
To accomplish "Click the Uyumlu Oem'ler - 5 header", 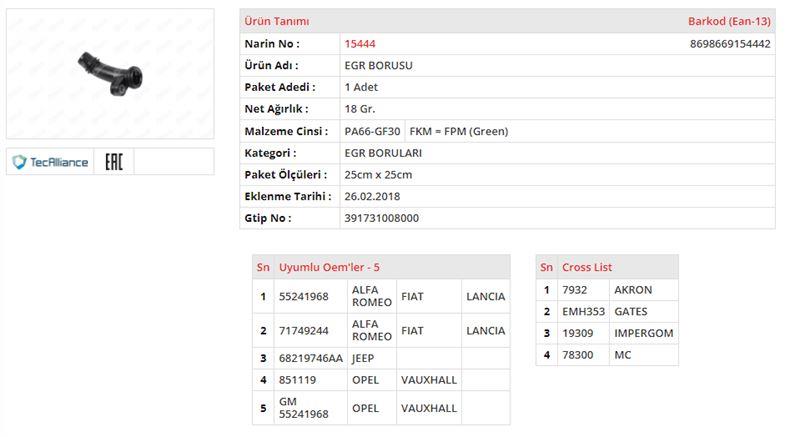I will pos(329,267).
